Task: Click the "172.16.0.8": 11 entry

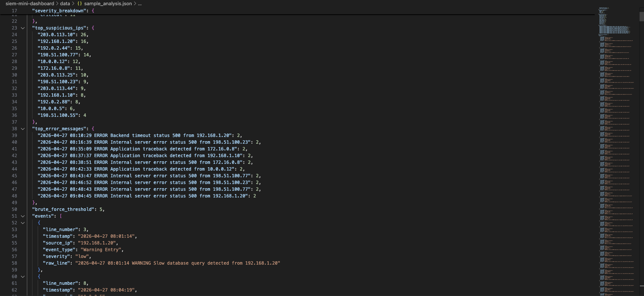Action: tap(60, 68)
